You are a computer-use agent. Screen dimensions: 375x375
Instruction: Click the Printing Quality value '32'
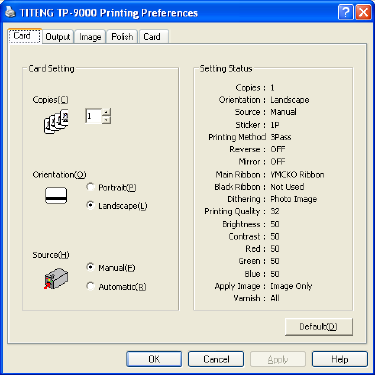(x=275, y=211)
